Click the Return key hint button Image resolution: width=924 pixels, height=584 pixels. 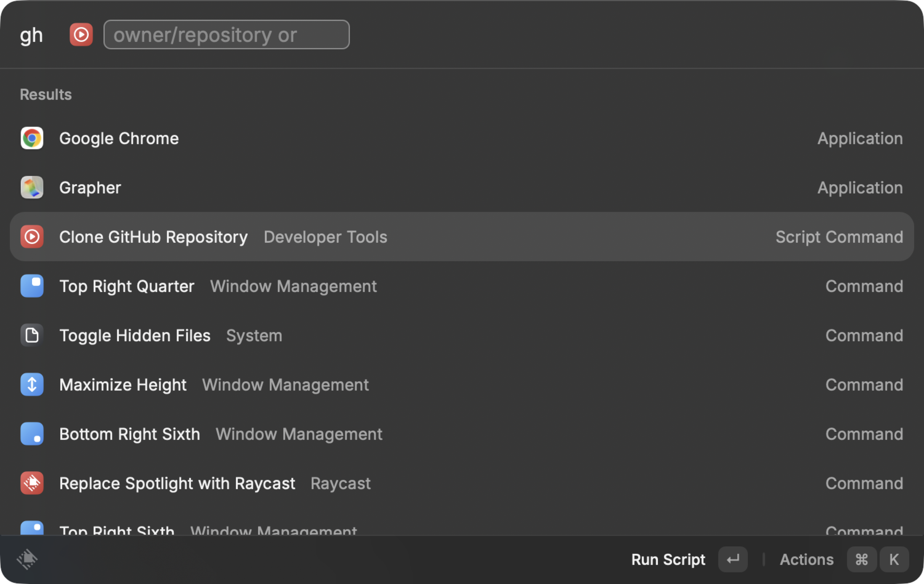coord(733,559)
